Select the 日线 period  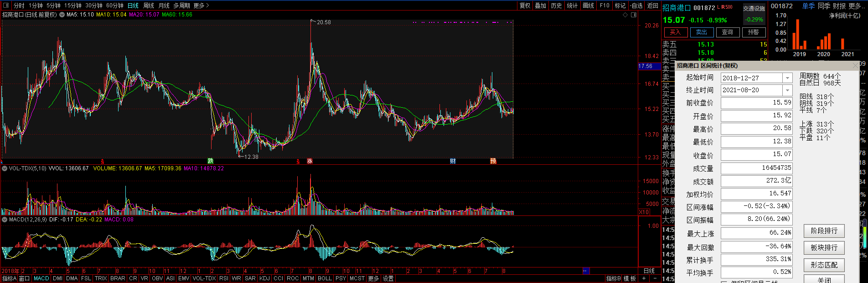coord(133,5)
